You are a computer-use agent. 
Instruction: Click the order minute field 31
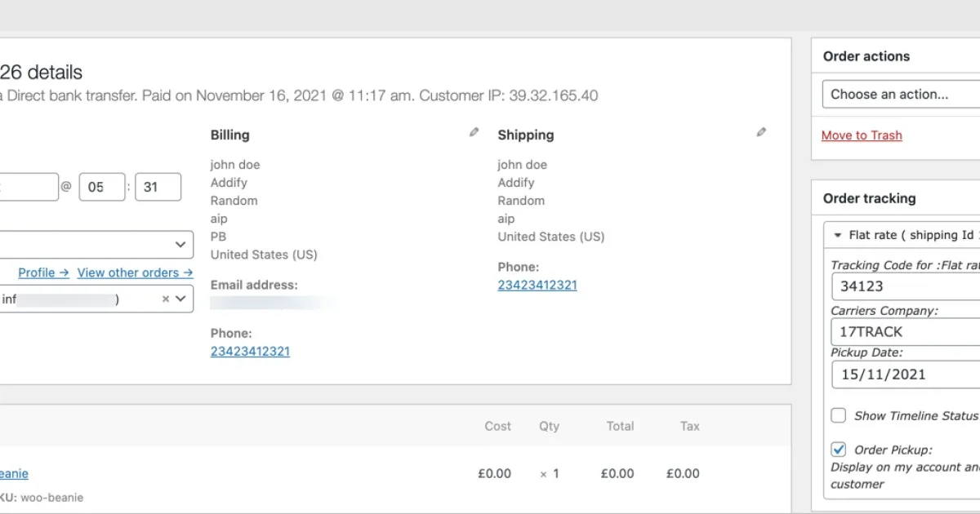pos(158,187)
